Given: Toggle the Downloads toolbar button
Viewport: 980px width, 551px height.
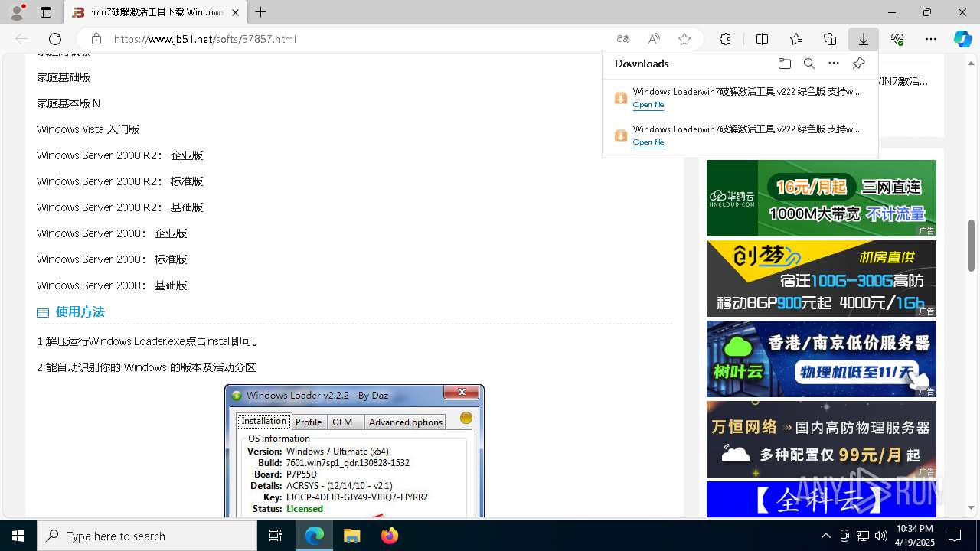Looking at the screenshot, I should pyautogui.click(x=863, y=39).
